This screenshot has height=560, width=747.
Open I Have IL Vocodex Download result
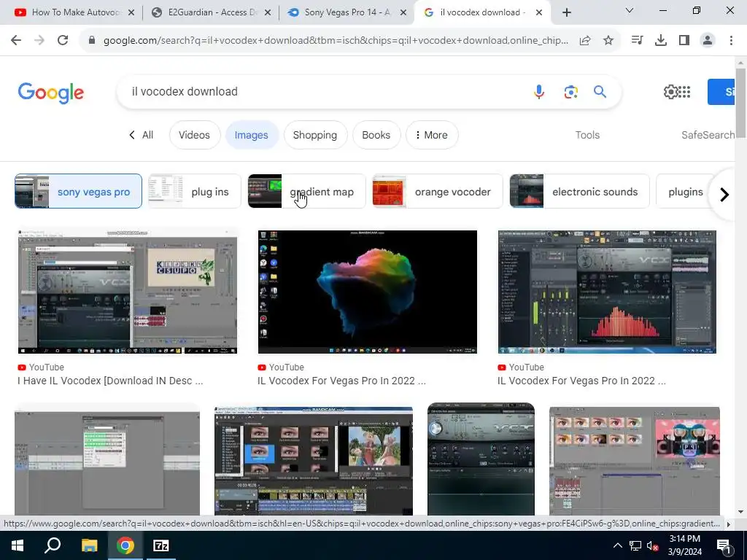point(111,381)
